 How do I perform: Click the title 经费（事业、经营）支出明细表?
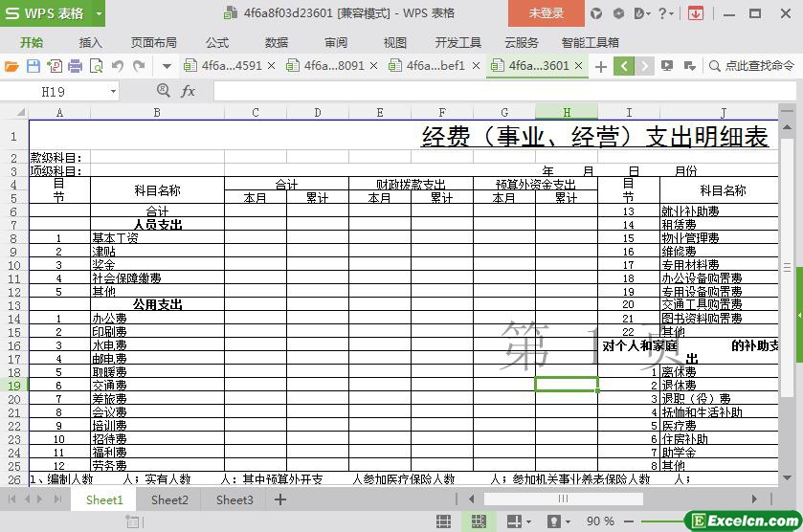594,136
